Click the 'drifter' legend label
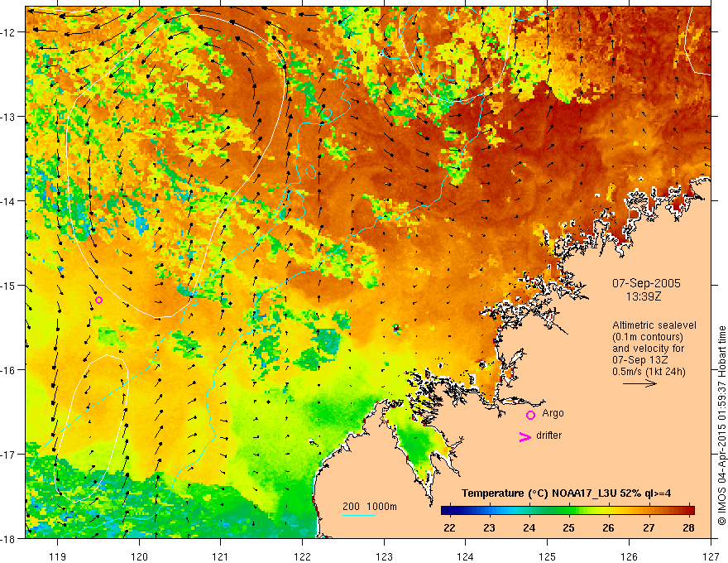 (x=548, y=435)
